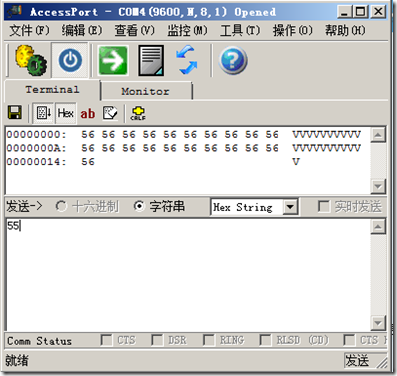
Task: Toggle the auto-scroll icon beside Hex
Action: click(x=44, y=113)
